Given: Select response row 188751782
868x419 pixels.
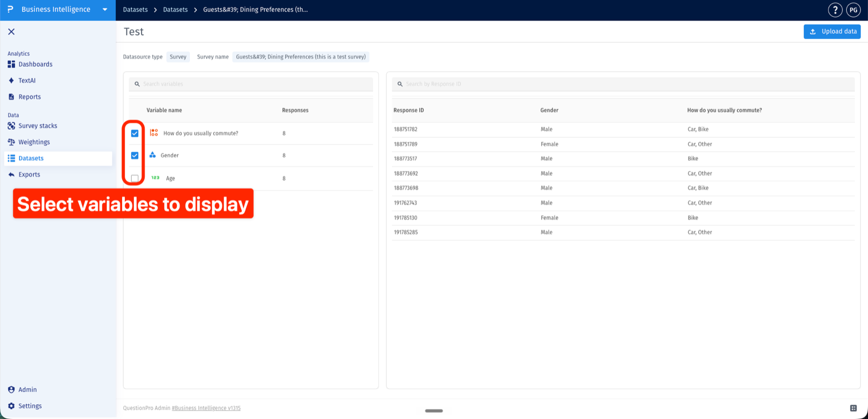Looking at the screenshot, I should coord(623,129).
